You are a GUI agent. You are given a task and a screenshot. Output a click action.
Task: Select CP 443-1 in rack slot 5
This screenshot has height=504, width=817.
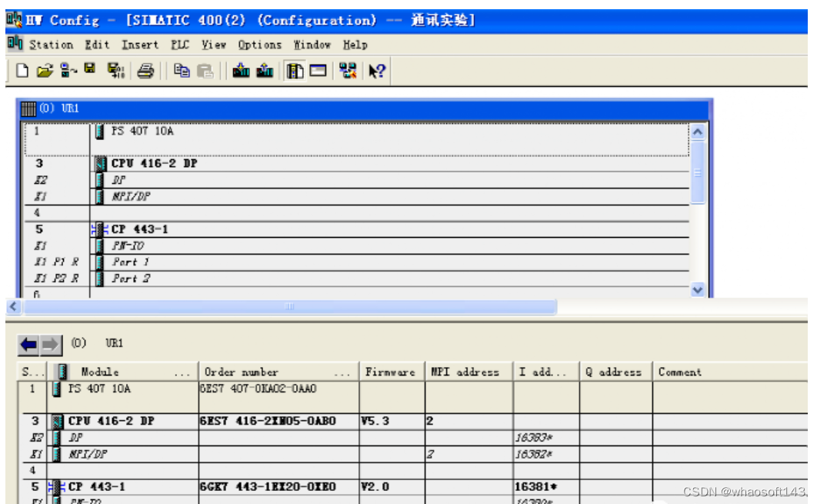pos(358,229)
